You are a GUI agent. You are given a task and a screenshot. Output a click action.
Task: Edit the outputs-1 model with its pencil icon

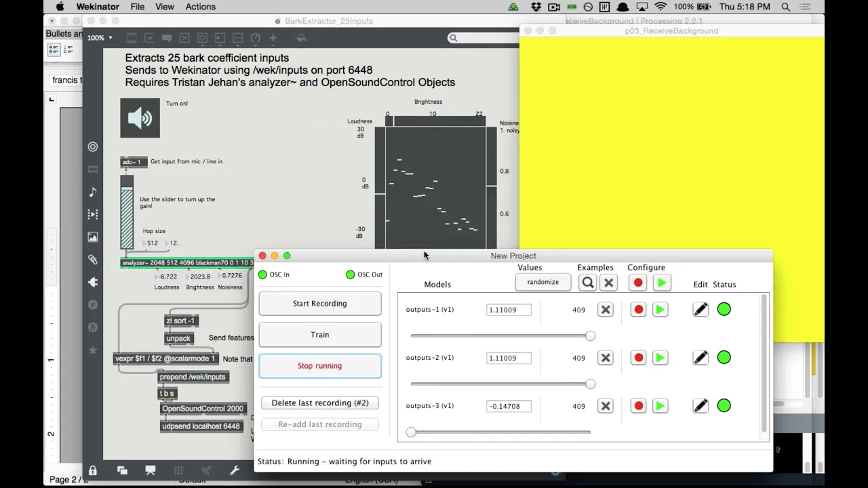[x=701, y=310]
